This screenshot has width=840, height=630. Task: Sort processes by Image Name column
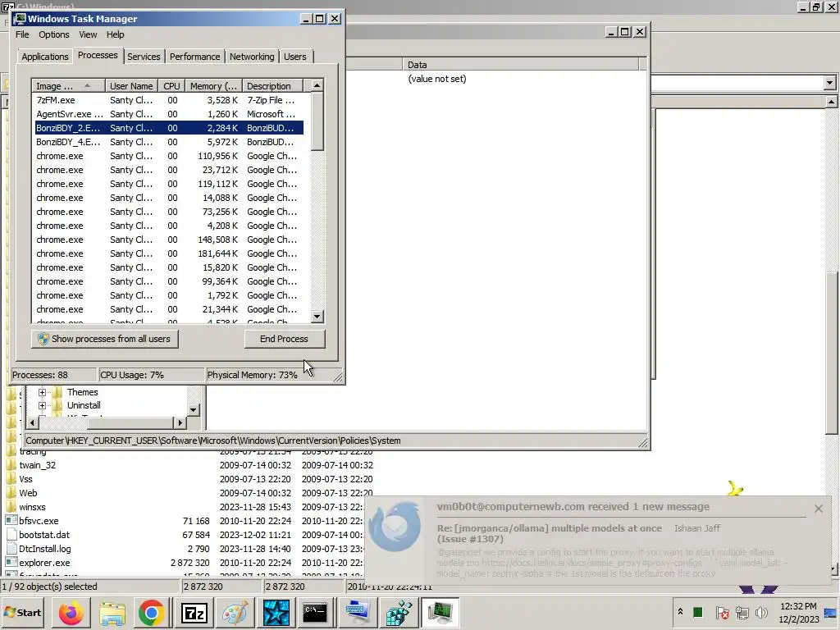[x=67, y=86]
